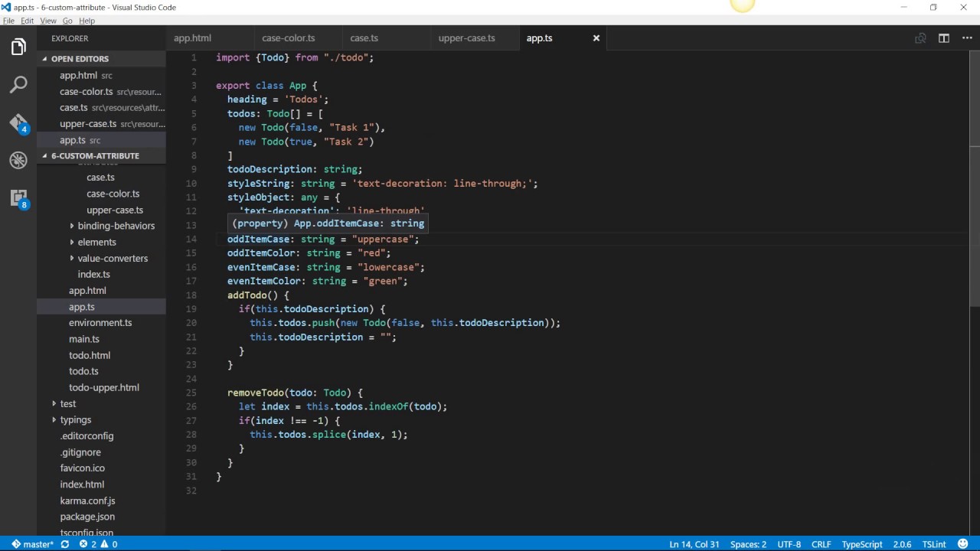Screen dimensions: 980x551
Task: Open Source Control view with badge 4
Action: [18, 122]
